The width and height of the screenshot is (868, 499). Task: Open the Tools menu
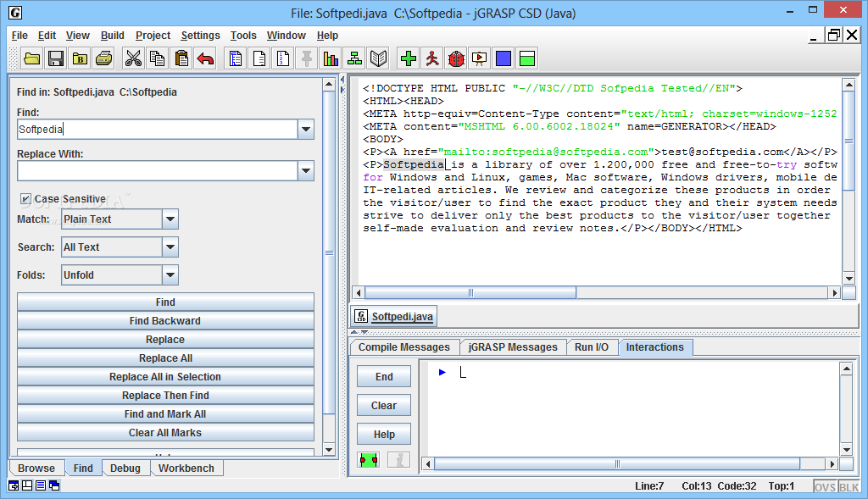coord(243,36)
